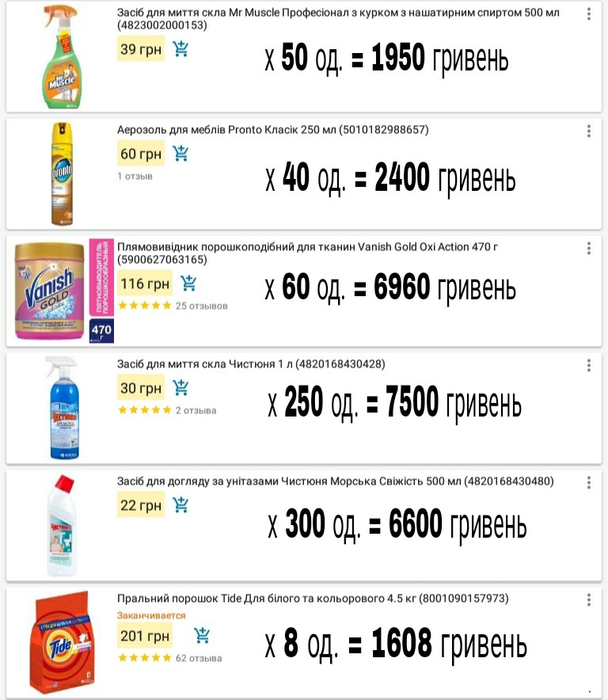Add Tide washing powder to cart
The height and width of the screenshot is (700, 608).
pos(202,635)
